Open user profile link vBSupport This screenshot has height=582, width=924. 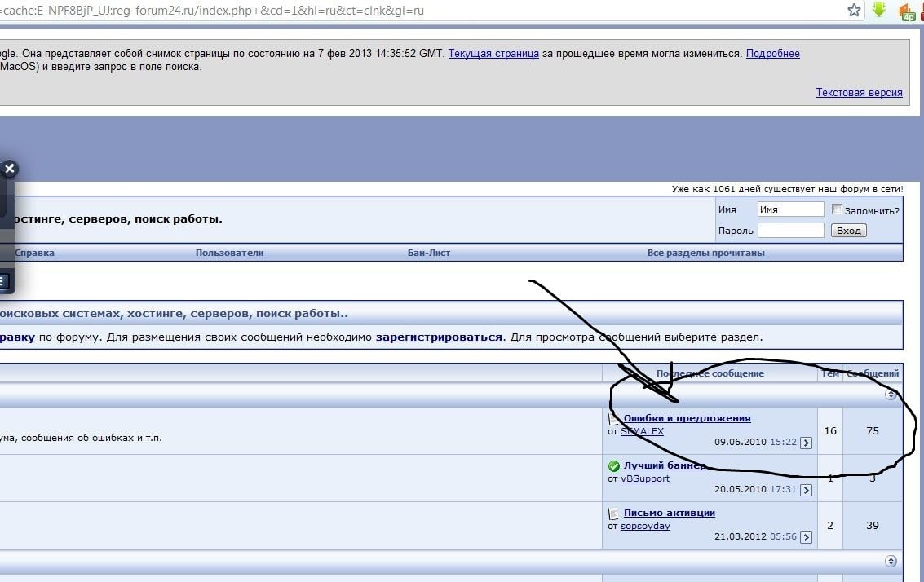(644, 478)
